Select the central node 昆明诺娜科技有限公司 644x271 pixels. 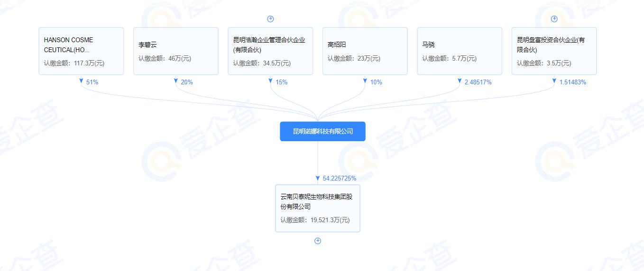pos(322,131)
